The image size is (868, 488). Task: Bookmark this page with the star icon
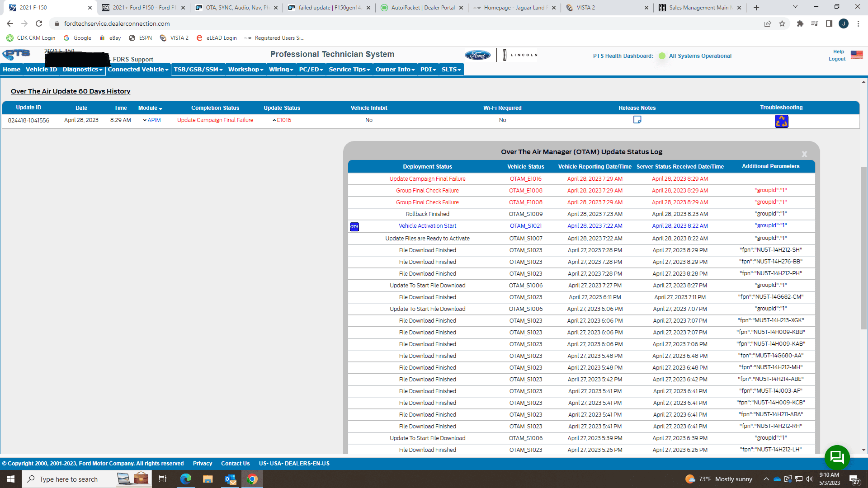[x=782, y=23]
